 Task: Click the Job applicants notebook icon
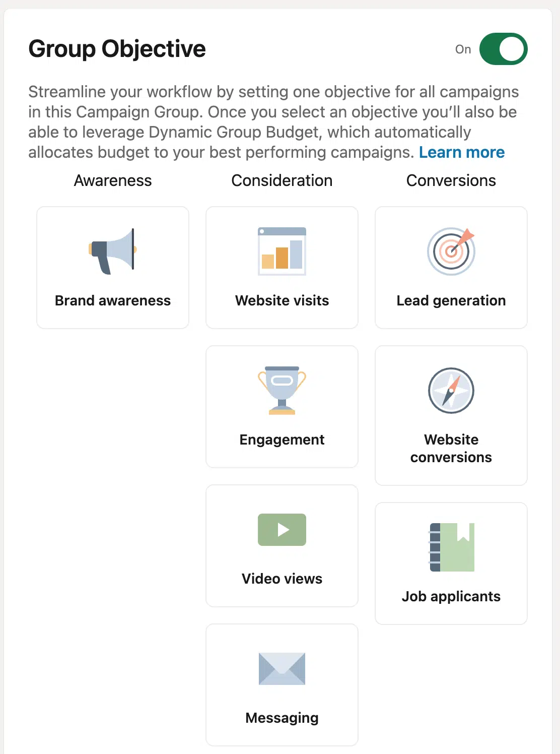pyautogui.click(x=451, y=547)
